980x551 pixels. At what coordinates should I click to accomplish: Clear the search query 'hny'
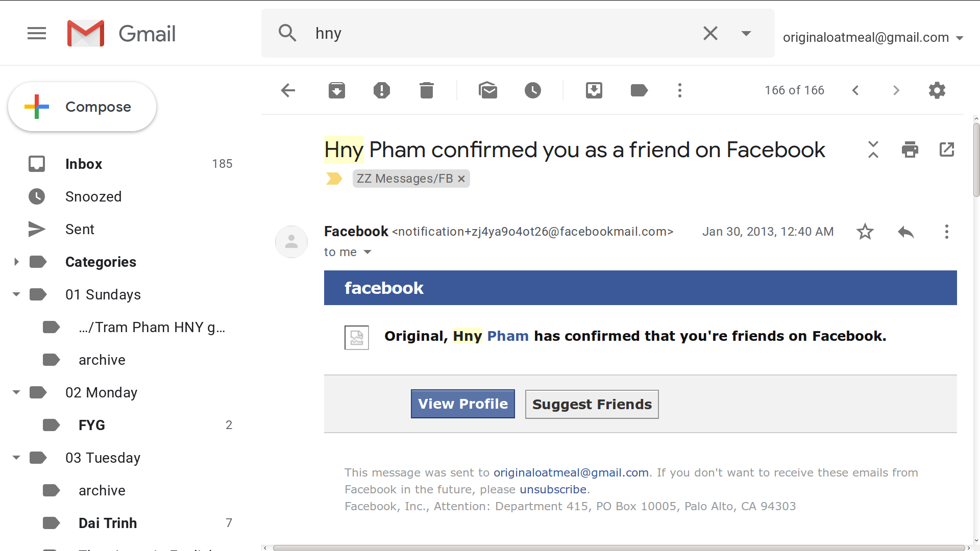point(710,33)
